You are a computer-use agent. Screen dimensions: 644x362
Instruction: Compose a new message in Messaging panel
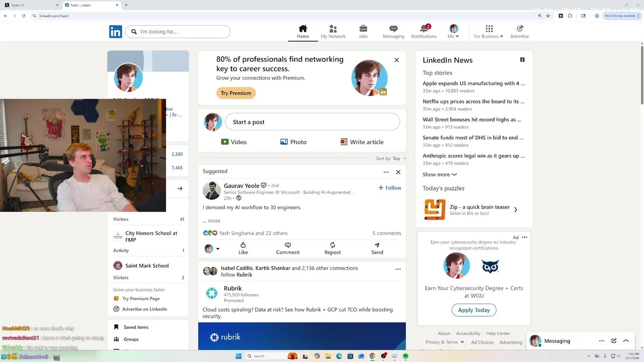(x=614, y=341)
